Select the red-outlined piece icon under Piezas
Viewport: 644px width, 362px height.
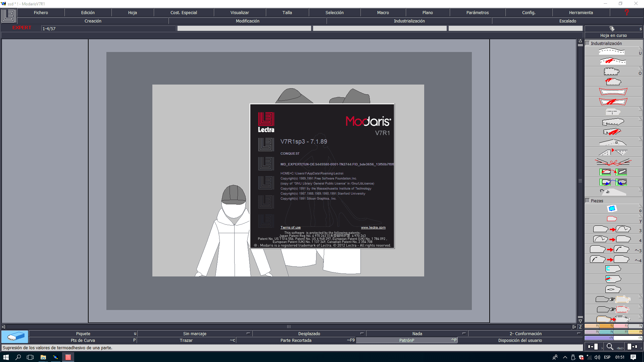[x=612, y=219]
